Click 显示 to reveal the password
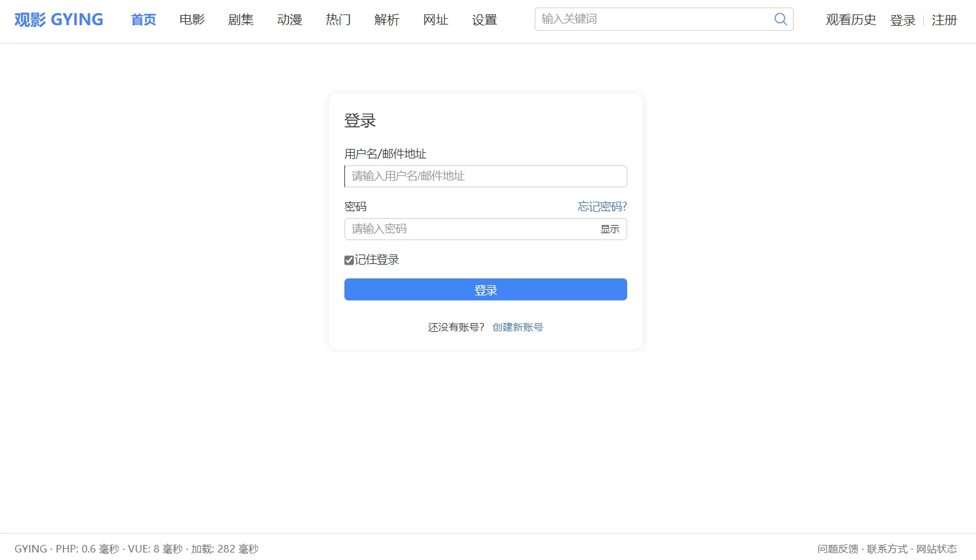 point(609,229)
